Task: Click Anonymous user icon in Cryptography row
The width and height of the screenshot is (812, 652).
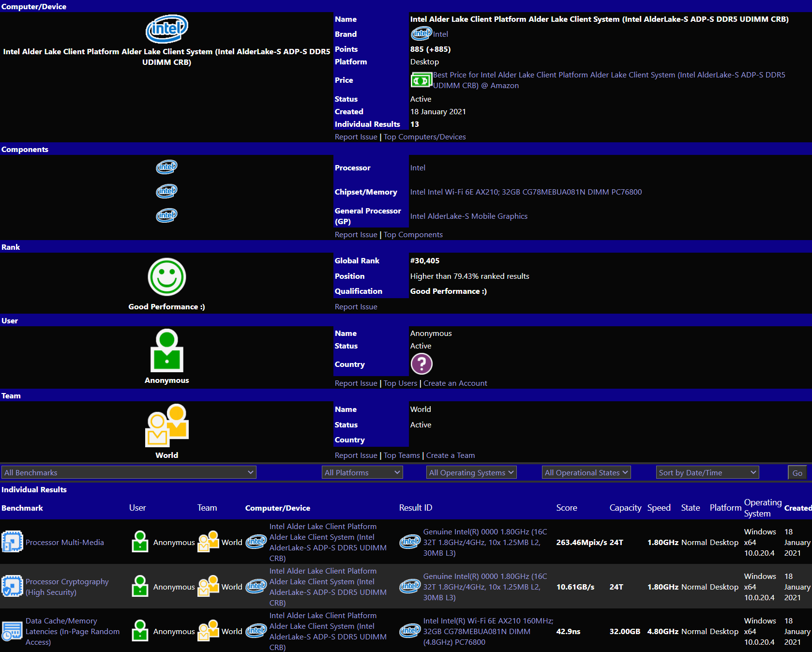Action: (140, 586)
